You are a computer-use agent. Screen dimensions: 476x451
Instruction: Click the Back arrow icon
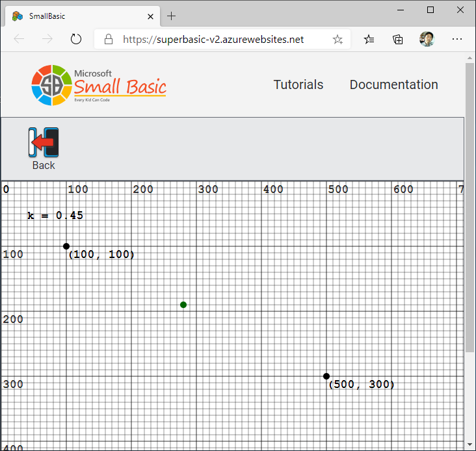[x=44, y=142]
